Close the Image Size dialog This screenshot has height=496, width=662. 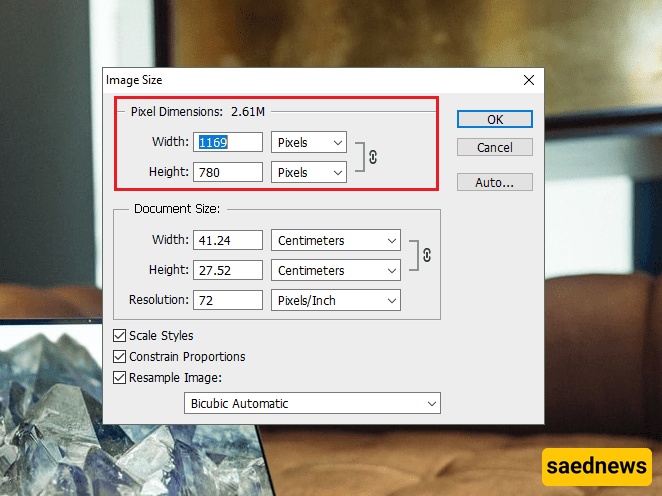pyautogui.click(x=528, y=80)
